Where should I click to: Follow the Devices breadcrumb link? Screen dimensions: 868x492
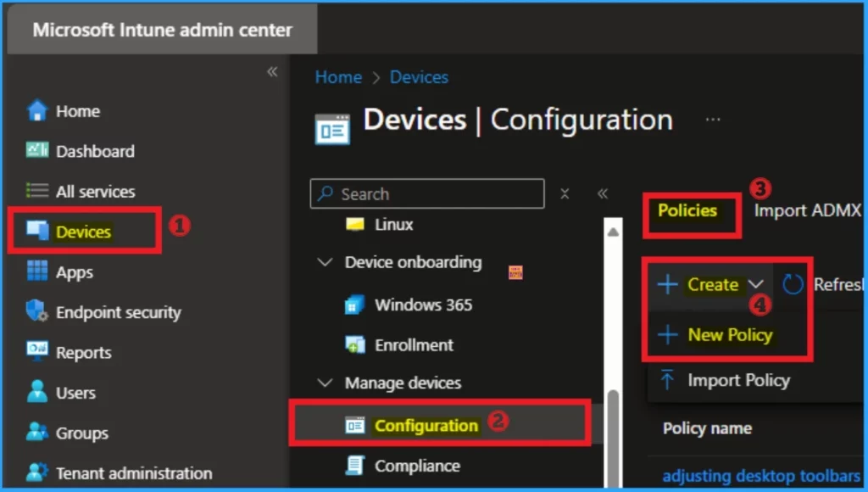(419, 77)
